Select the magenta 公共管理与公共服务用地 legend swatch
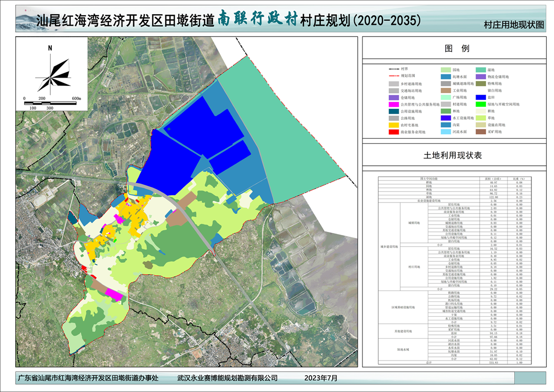 393,105
